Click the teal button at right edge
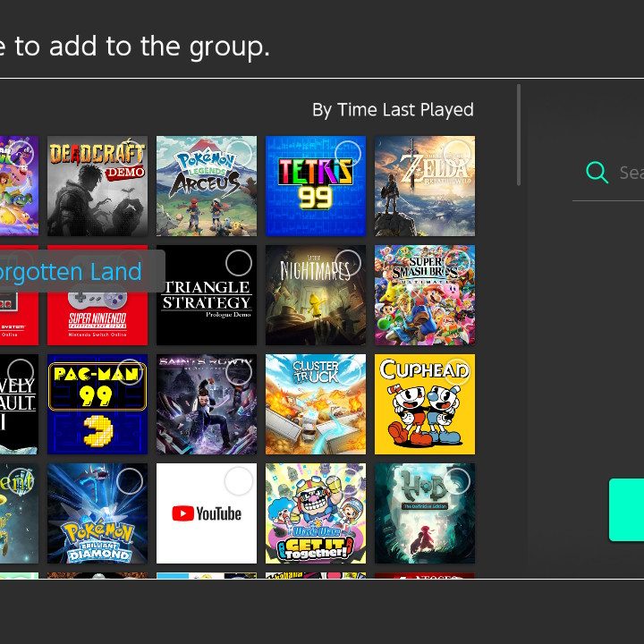The height and width of the screenshot is (644, 644). coord(626,510)
